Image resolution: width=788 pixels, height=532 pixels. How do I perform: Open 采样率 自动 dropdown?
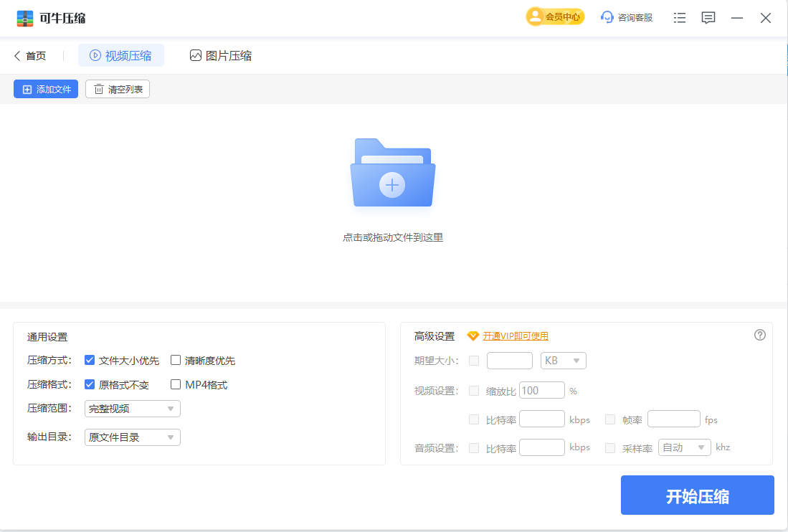pyautogui.click(x=685, y=447)
